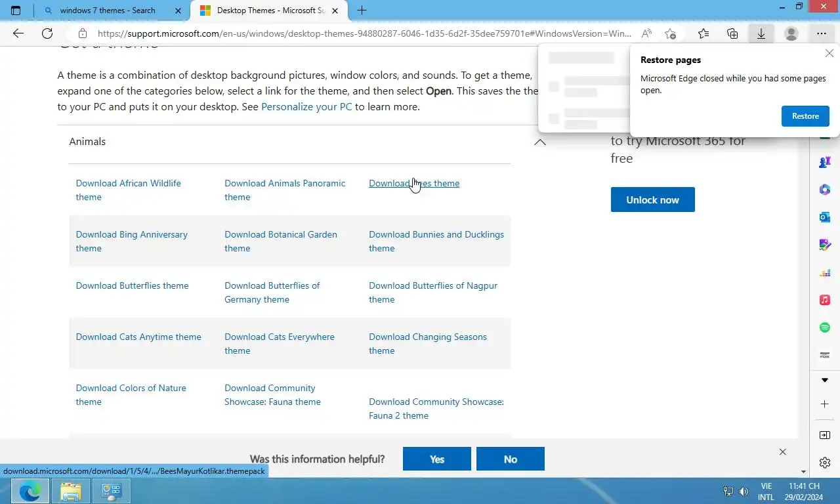Open Microsoft Edge from taskbar

click(x=30, y=491)
